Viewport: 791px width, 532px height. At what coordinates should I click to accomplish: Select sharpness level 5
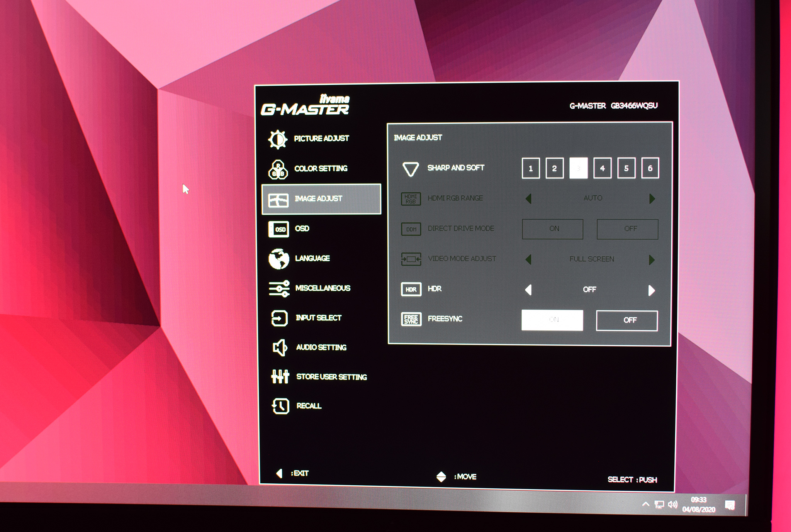pyautogui.click(x=626, y=168)
